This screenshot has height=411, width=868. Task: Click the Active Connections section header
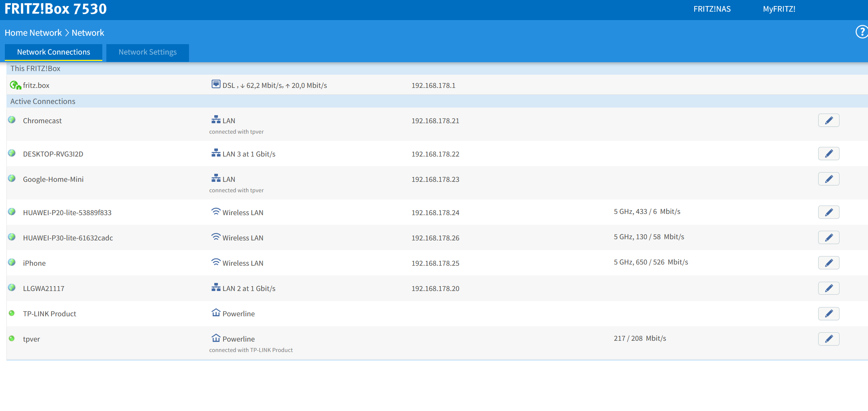coord(437,101)
